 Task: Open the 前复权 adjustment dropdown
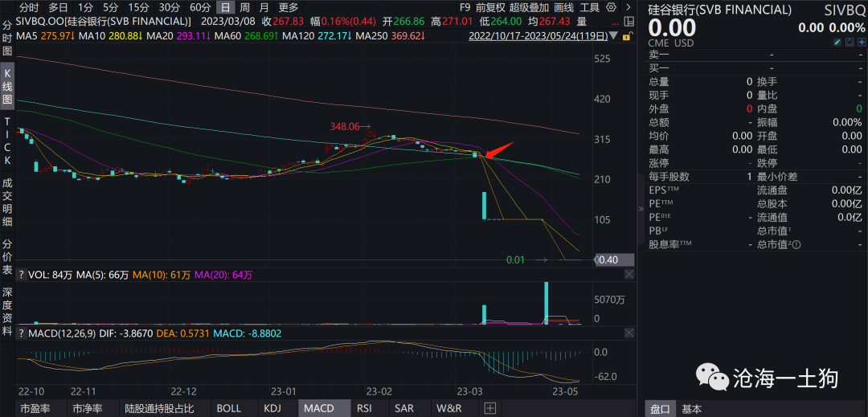pos(490,7)
